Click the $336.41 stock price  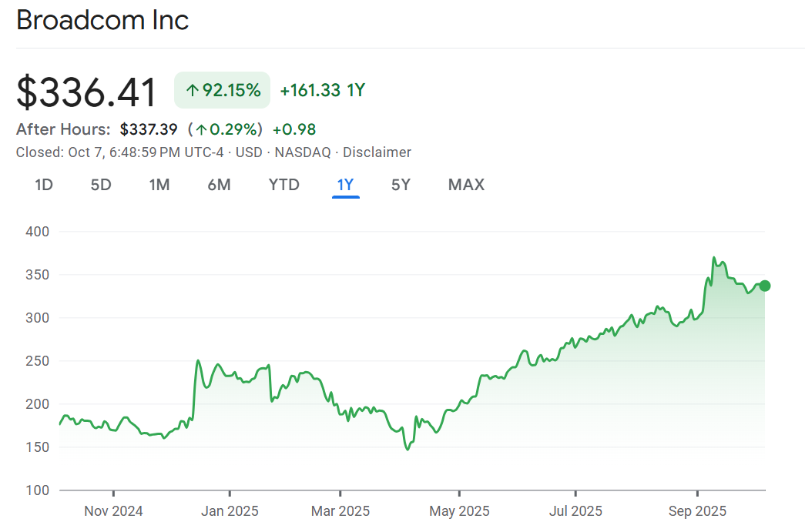tap(86, 92)
